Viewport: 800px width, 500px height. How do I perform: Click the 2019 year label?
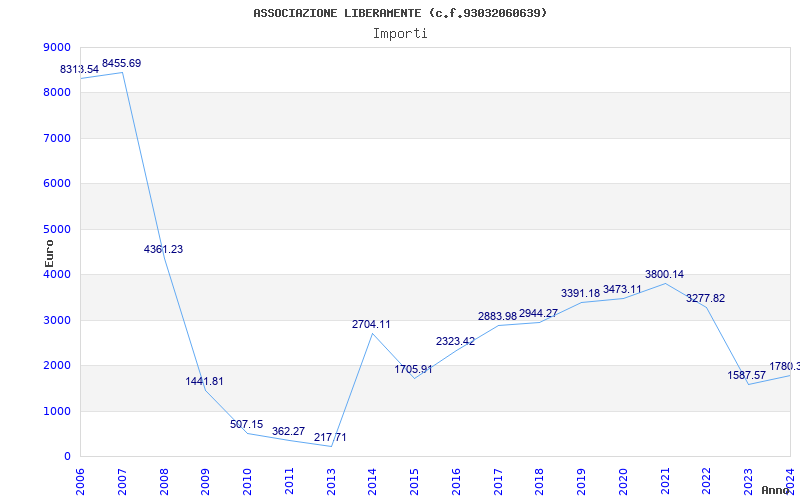pyautogui.click(x=582, y=481)
